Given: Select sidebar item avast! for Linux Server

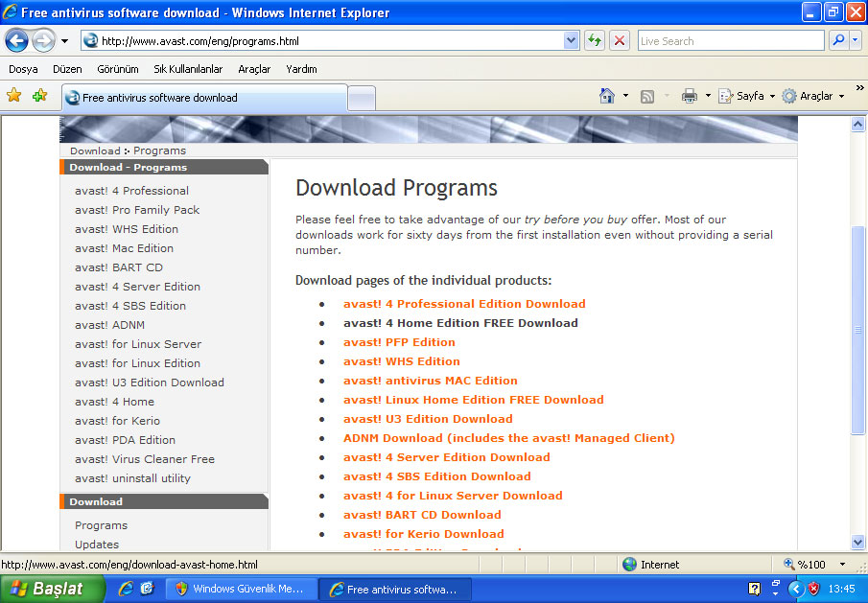Looking at the screenshot, I should point(138,344).
